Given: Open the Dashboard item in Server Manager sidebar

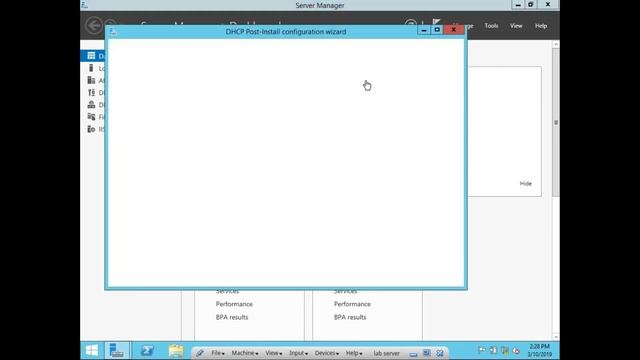Looking at the screenshot, I should (93, 56).
